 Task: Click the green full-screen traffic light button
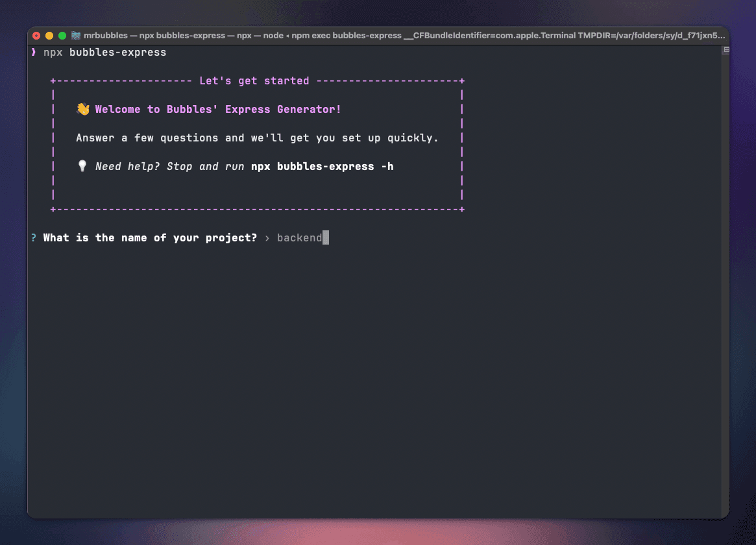pyautogui.click(x=62, y=36)
